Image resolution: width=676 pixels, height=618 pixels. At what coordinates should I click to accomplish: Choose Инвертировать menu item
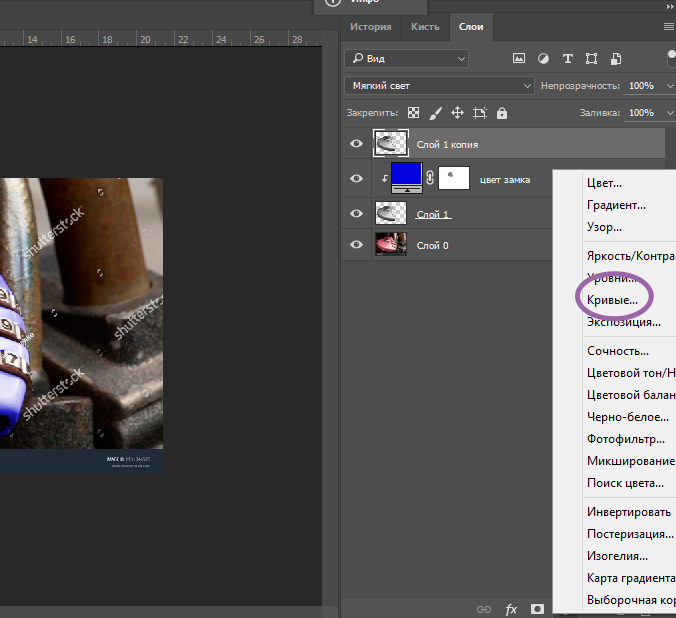[629, 511]
